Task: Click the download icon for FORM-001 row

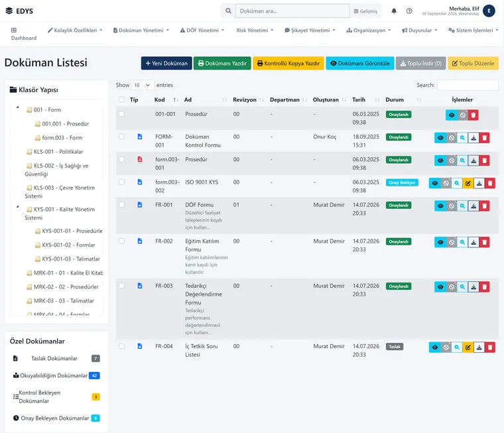Action: [473, 138]
